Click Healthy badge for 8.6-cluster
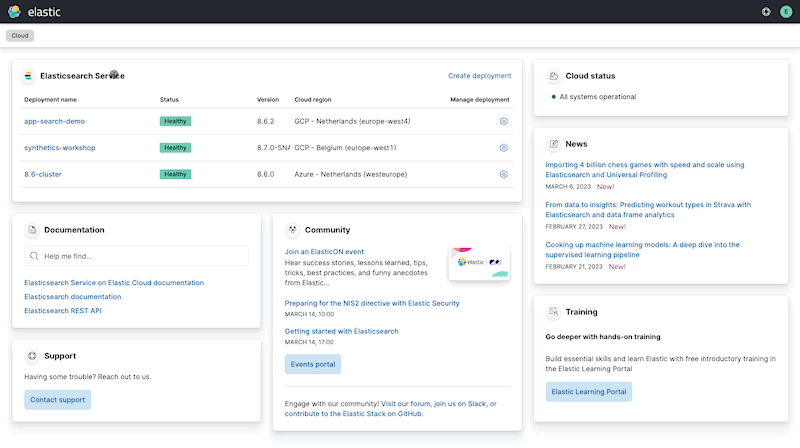Image resolution: width=800 pixels, height=448 pixels. (x=176, y=175)
